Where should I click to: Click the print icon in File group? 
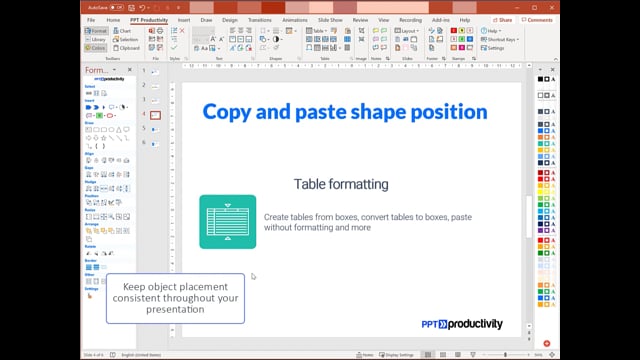click(x=160, y=31)
